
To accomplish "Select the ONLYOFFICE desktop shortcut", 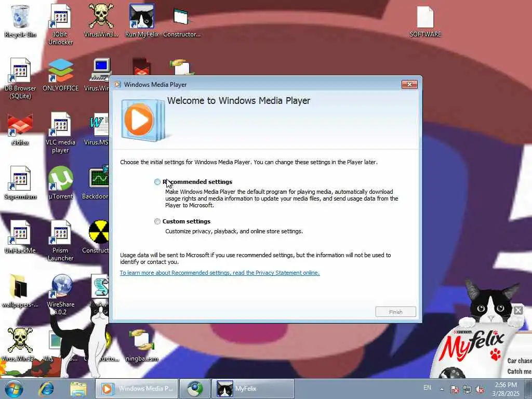I will (x=60, y=75).
